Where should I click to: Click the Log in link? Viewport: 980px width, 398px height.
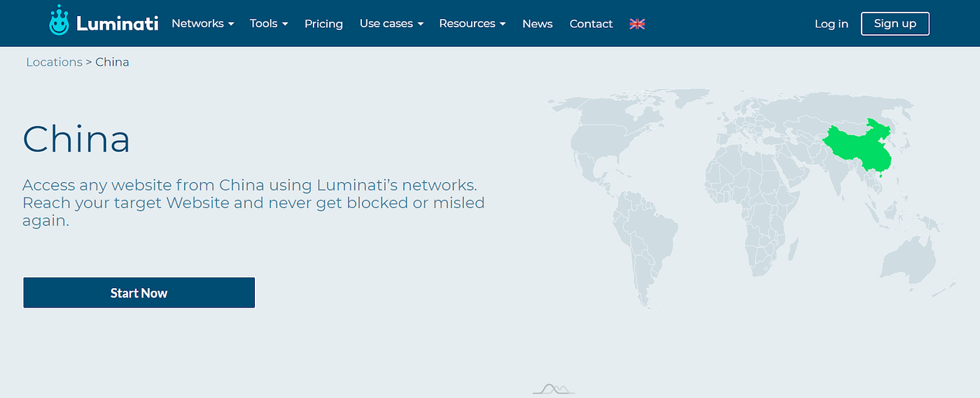point(832,24)
